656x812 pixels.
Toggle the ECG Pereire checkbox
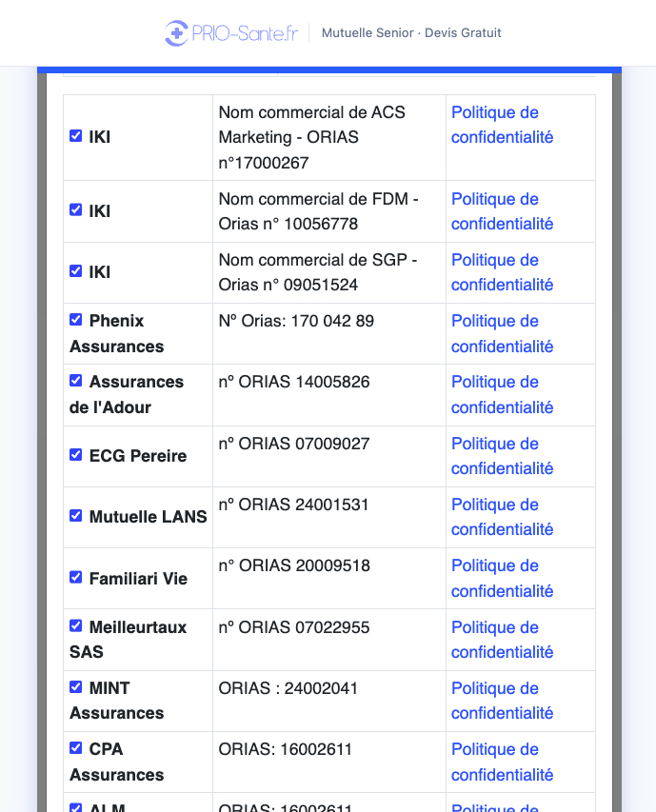(75, 455)
